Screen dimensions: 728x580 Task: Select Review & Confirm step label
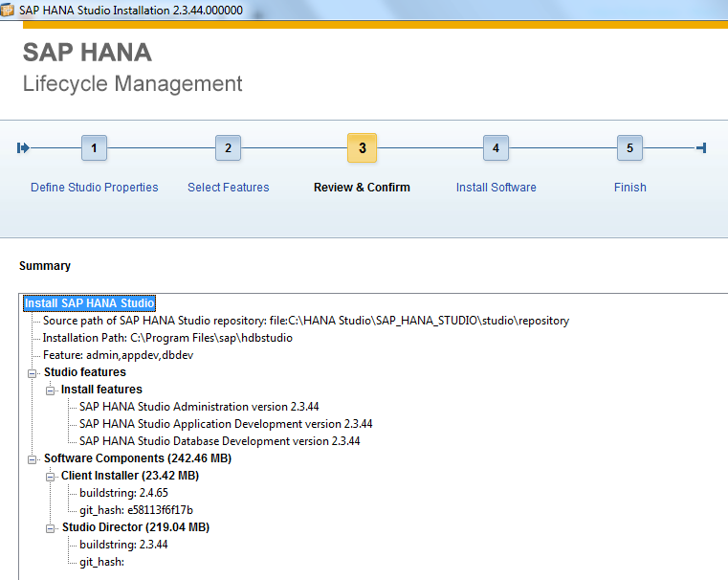pos(362,188)
